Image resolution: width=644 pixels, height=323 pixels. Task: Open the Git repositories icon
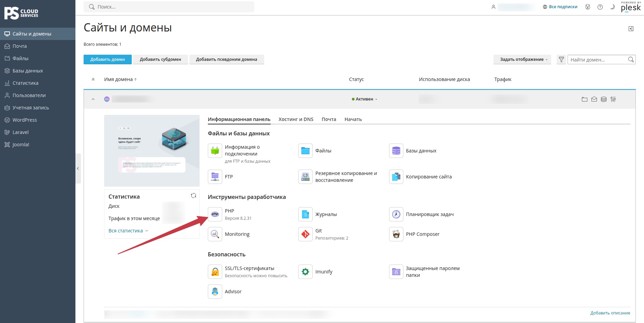tap(305, 234)
